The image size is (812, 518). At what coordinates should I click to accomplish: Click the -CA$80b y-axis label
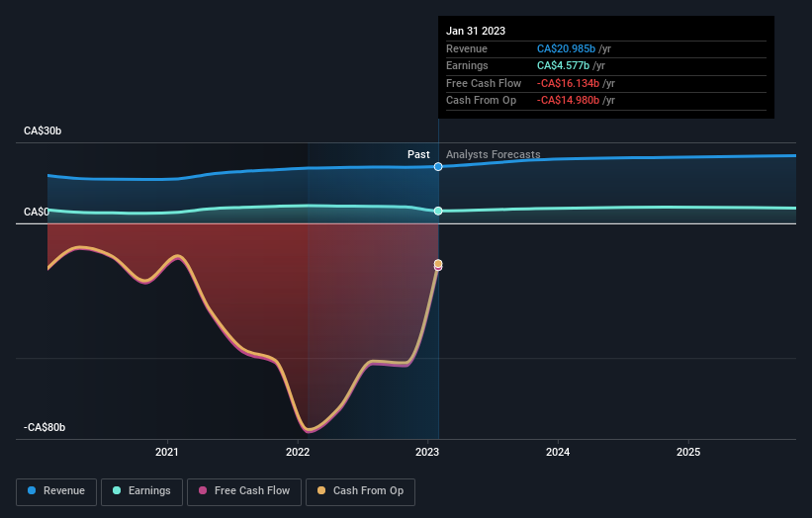click(45, 427)
